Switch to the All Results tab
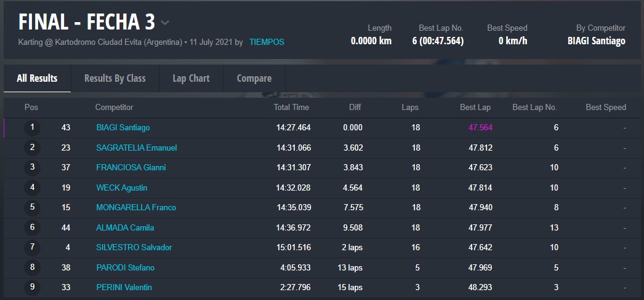The image size is (644, 300). pyautogui.click(x=37, y=78)
